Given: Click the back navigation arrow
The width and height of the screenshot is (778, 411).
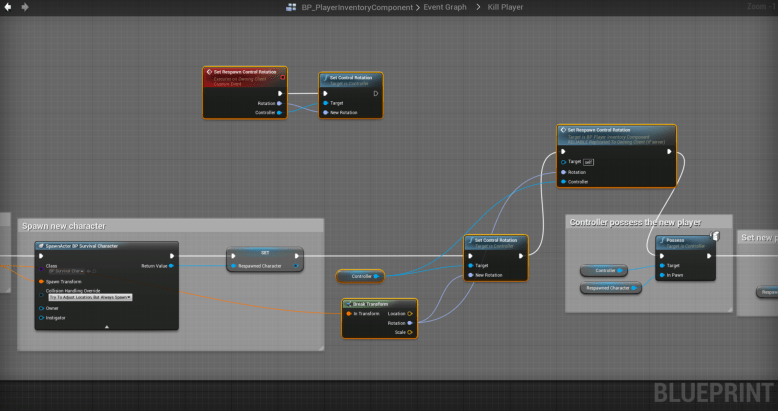Looking at the screenshot, I should (9, 7).
